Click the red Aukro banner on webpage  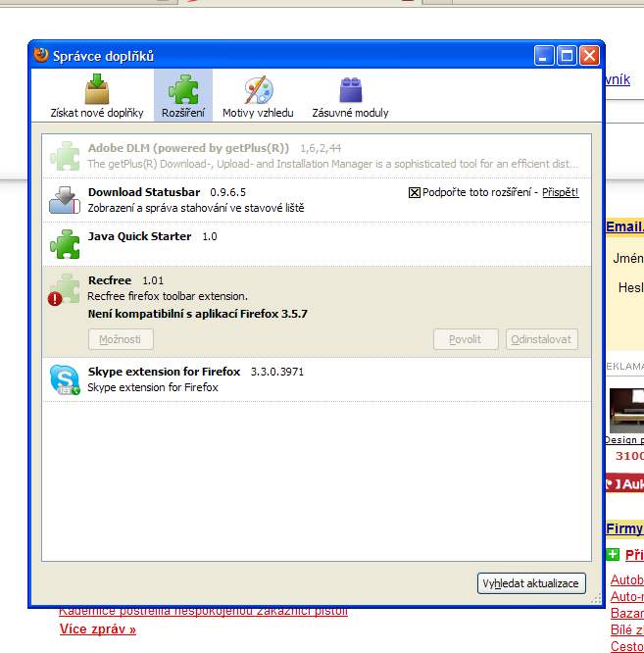click(624, 483)
